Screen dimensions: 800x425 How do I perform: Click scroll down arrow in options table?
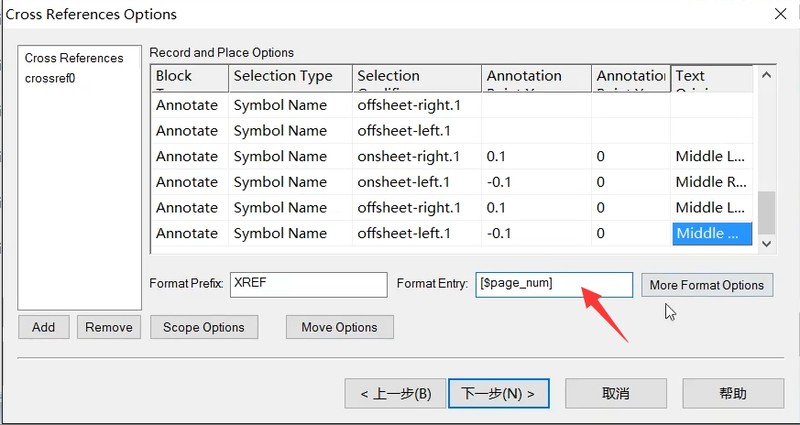click(x=766, y=244)
